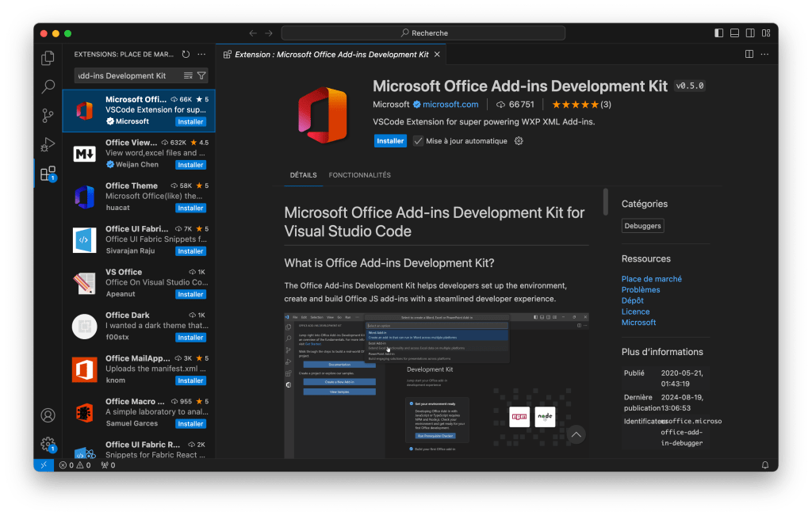Open the Source Control view
Viewport: 812px width, 516px height.
[48, 116]
